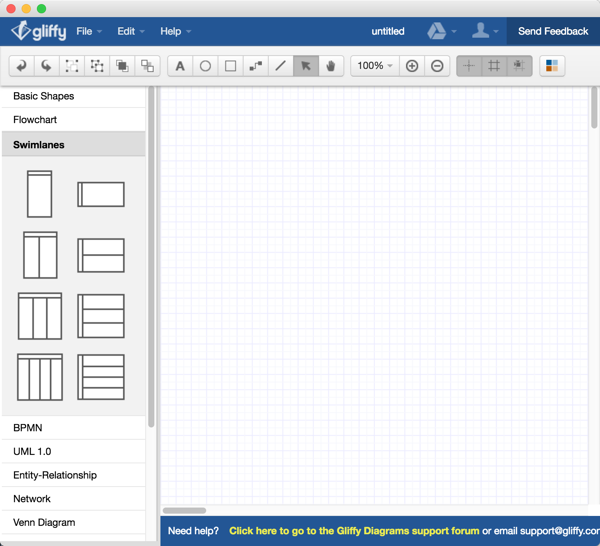The width and height of the screenshot is (600, 546).
Task: Click the Group shapes icon
Action: (72, 66)
